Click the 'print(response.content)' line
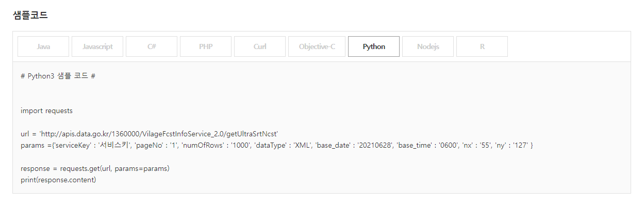Screen dimensions: 644x205 tap(58, 180)
